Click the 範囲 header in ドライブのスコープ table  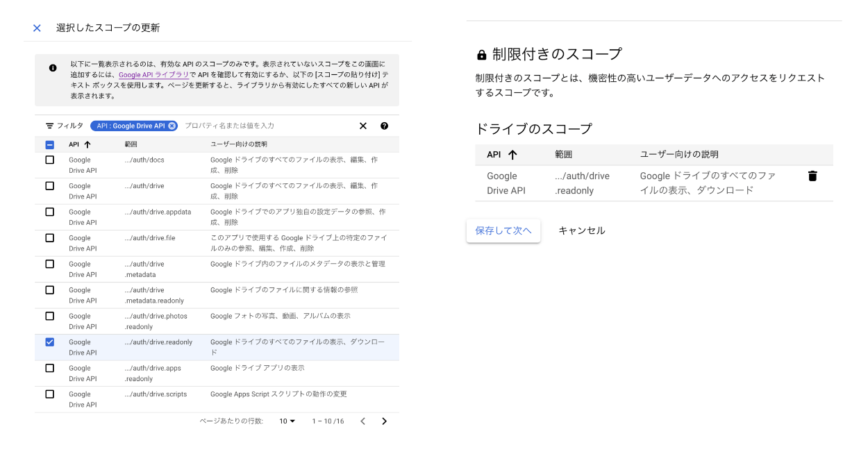(564, 155)
